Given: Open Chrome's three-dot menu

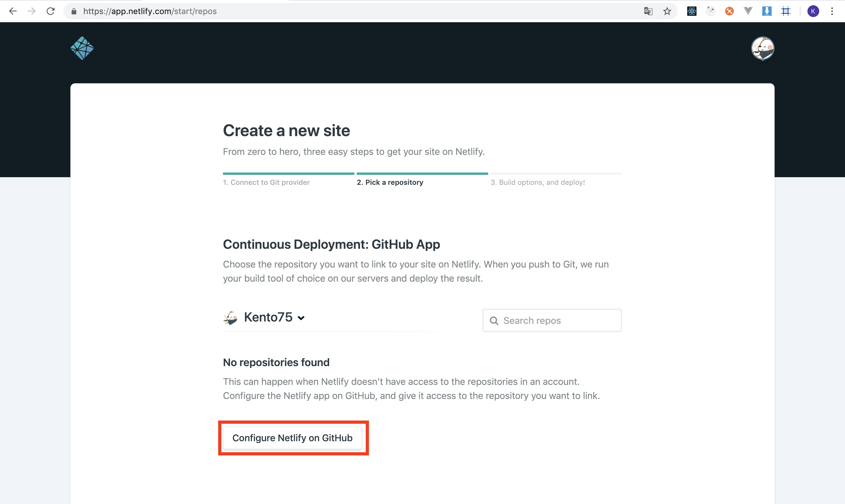Looking at the screenshot, I should click(832, 11).
